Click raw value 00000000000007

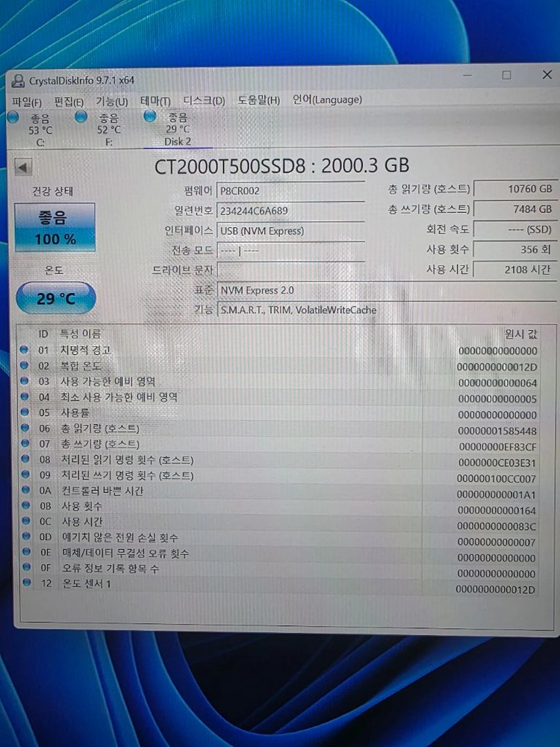tap(497, 542)
